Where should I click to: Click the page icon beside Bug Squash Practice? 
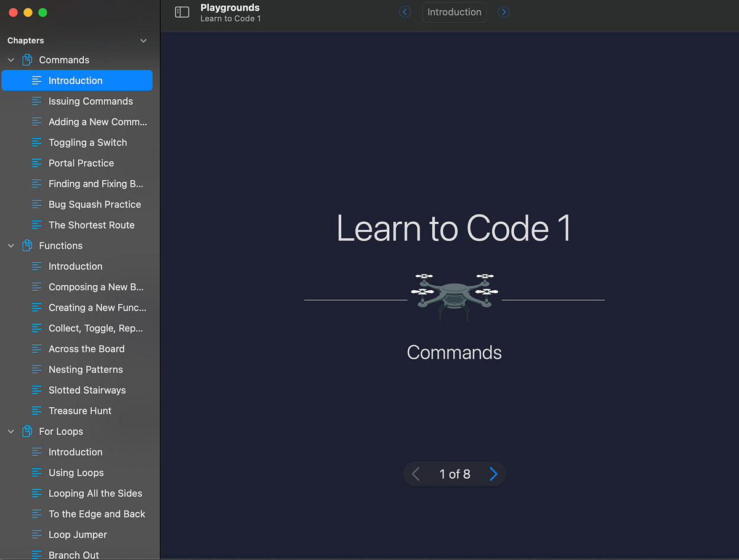click(36, 204)
